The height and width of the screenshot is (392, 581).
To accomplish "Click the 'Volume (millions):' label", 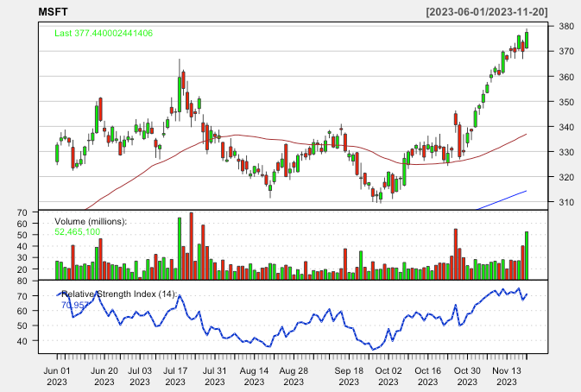I will pyautogui.click(x=91, y=221).
